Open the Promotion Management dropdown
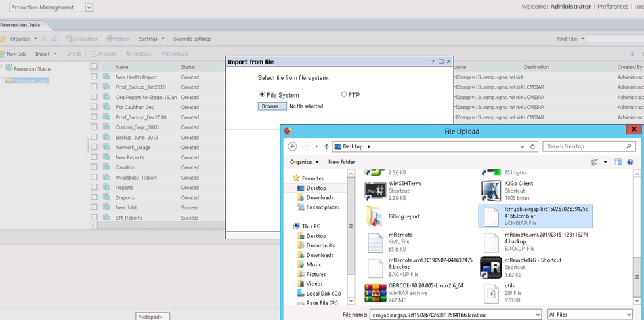644x320 pixels. [89, 7]
